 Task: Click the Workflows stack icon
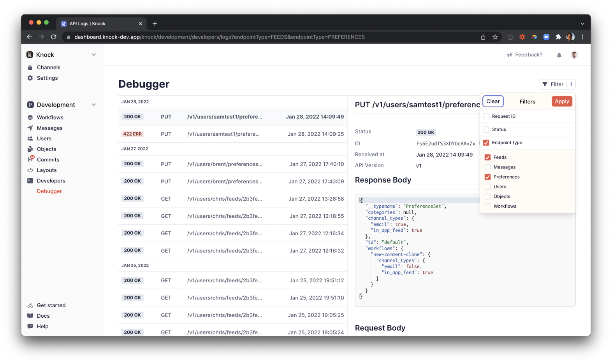(x=30, y=117)
